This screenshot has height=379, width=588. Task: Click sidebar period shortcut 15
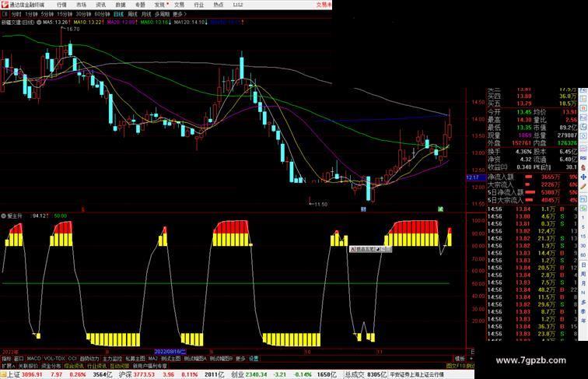coord(583,237)
